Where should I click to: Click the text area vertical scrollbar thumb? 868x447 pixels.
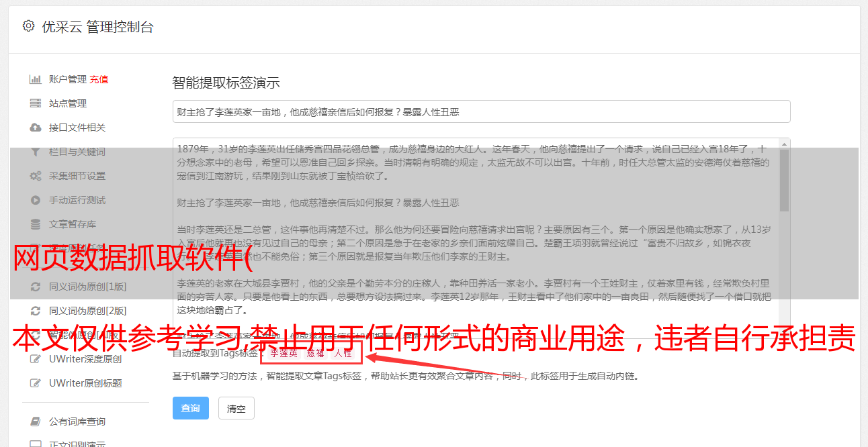point(784,180)
